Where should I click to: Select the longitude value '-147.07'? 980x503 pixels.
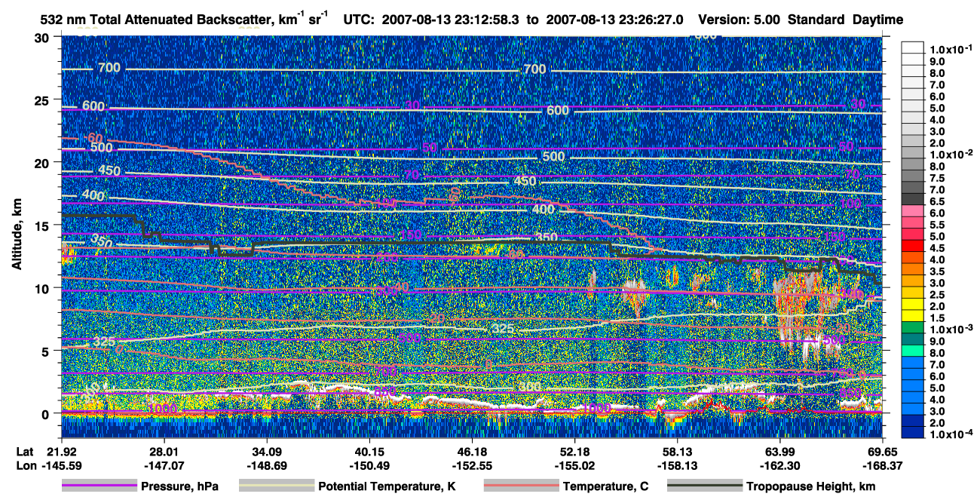[x=164, y=465]
